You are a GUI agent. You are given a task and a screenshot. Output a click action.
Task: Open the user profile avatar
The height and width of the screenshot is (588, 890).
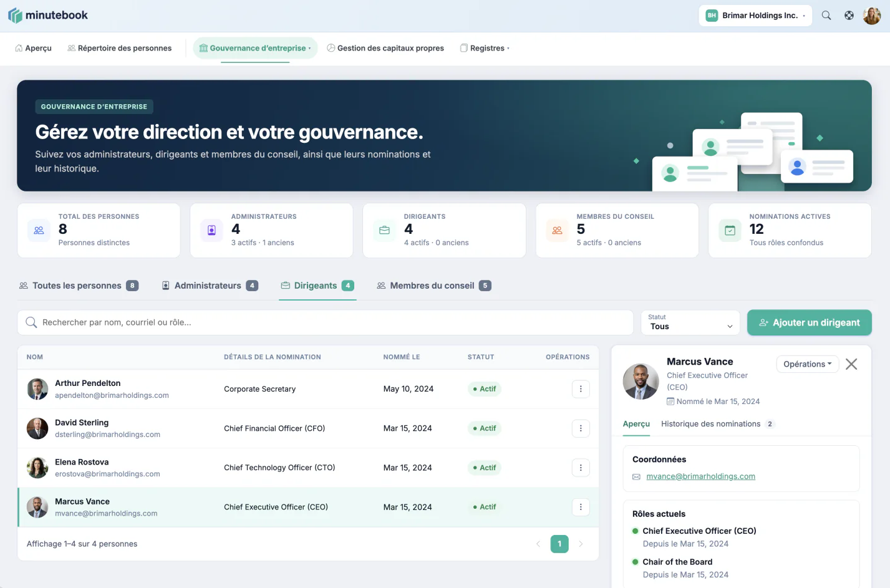[x=872, y=16]
